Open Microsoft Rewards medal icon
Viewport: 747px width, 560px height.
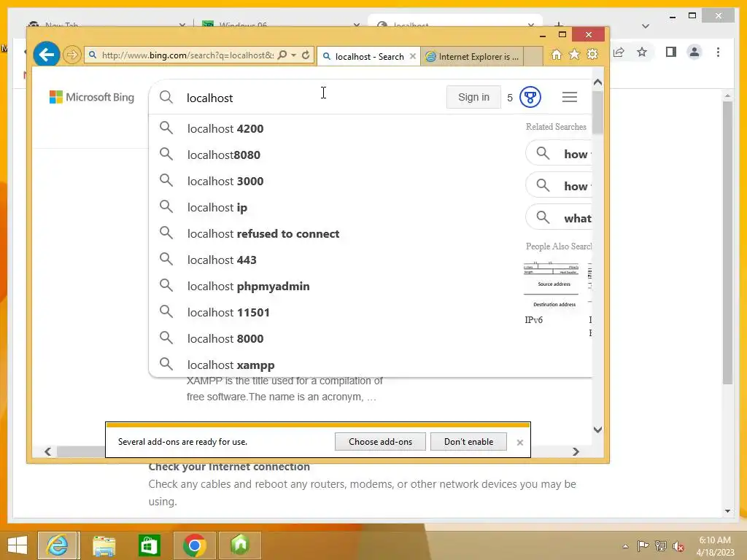530,97
